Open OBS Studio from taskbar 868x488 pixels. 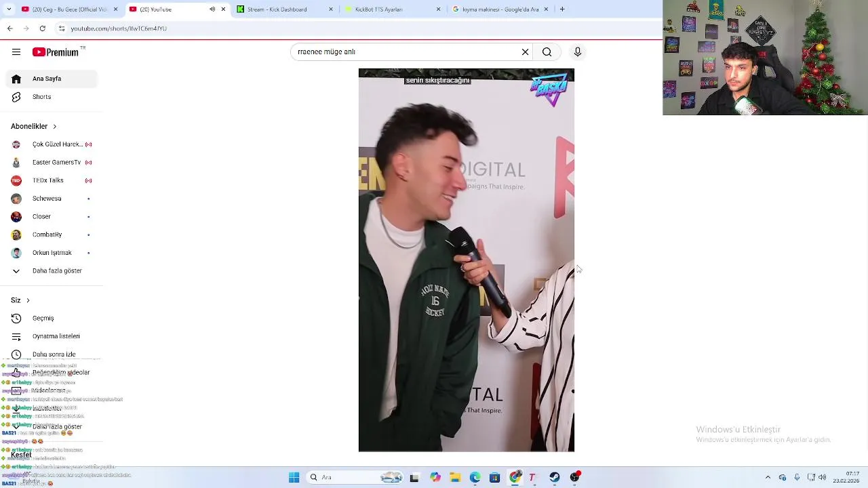pos(575,477)
